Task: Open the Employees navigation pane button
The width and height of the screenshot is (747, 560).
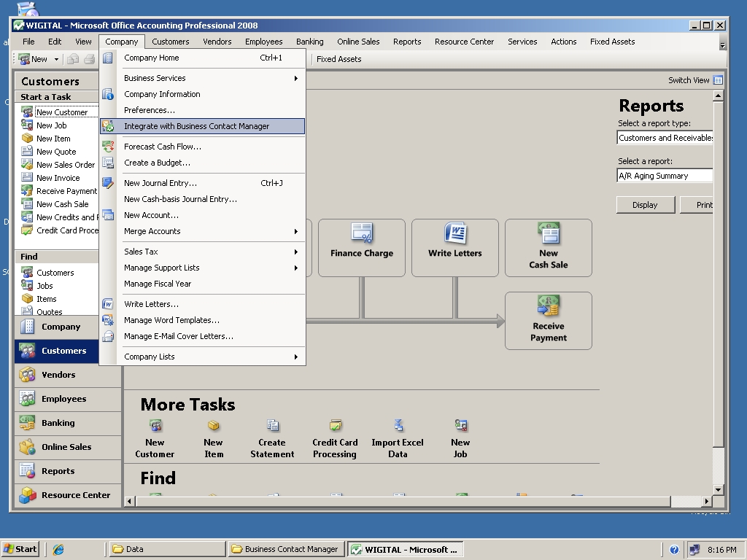Action: (x=68, y=399)
